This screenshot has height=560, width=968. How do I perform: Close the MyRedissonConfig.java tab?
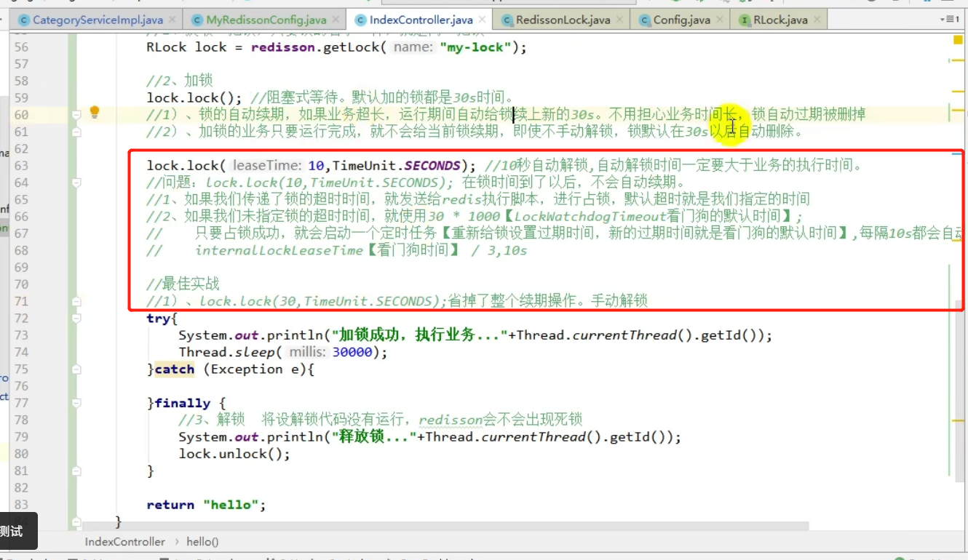click(337, 20)
